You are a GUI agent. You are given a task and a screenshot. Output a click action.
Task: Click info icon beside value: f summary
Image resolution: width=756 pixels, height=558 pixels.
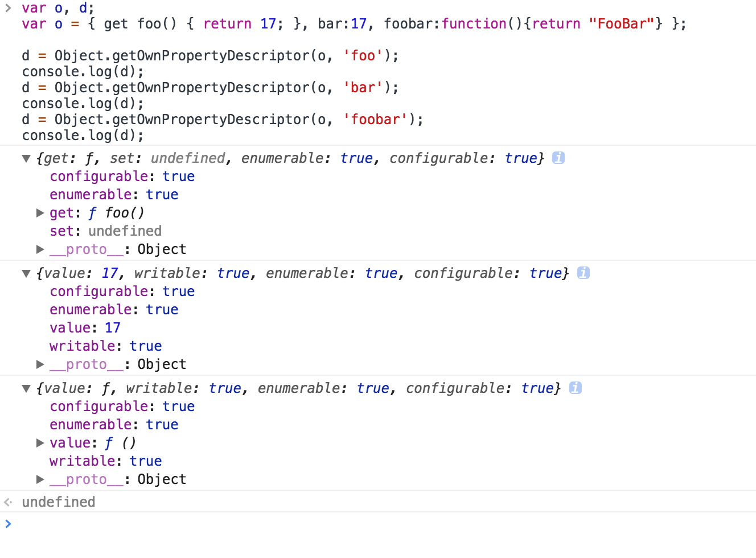click(576, 388)
